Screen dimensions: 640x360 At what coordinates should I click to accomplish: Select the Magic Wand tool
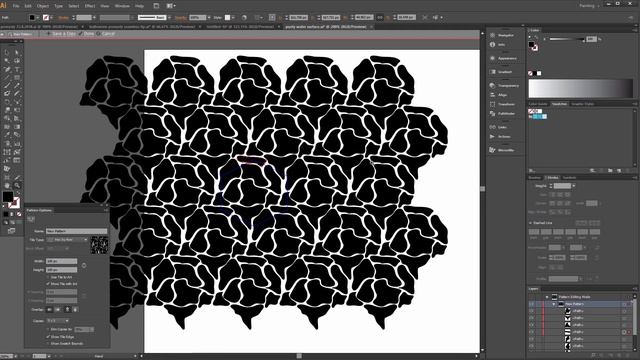pyautogui.click(x=7, y=61)
